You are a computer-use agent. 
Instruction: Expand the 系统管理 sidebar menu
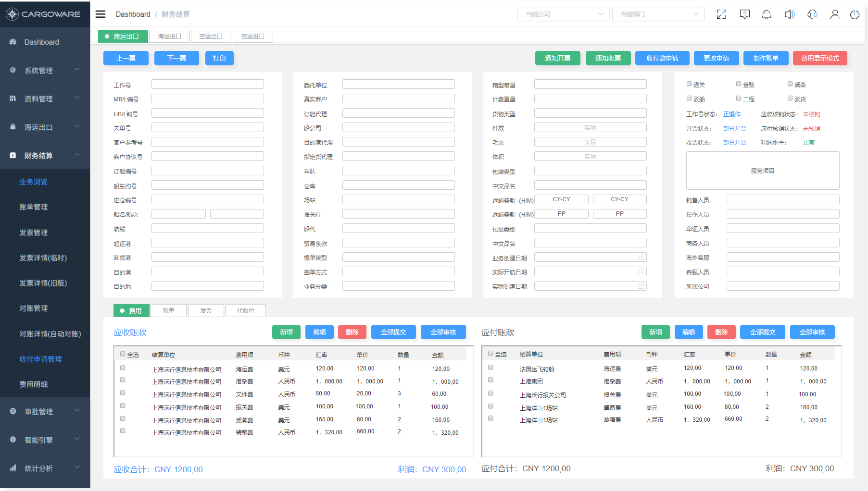pyautogui.click(x=45, y=71)
